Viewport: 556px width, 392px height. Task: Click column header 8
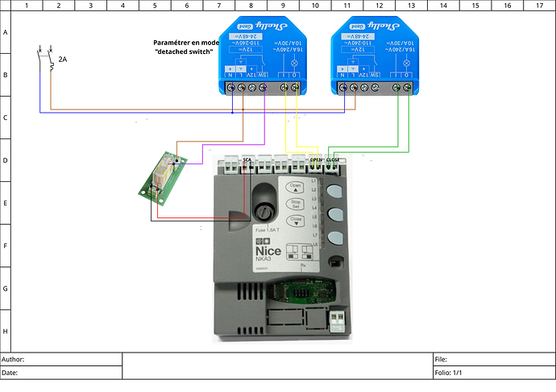tap(251, 6)
